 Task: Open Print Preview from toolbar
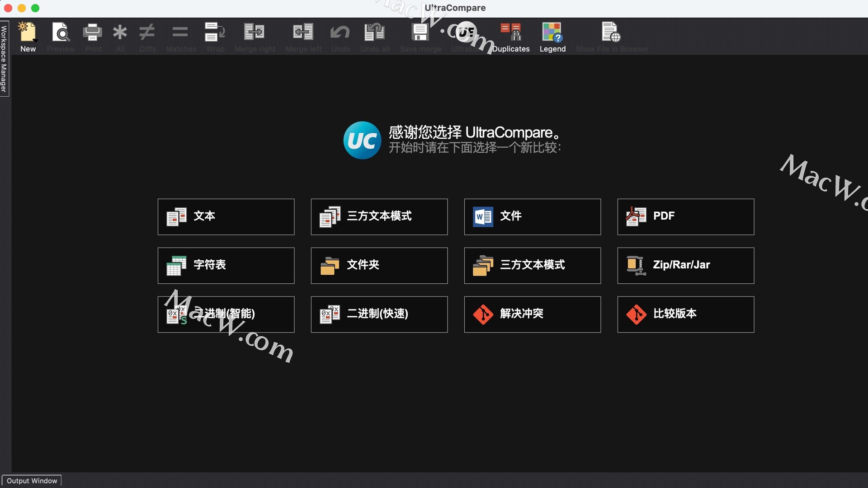pos(60,33)
